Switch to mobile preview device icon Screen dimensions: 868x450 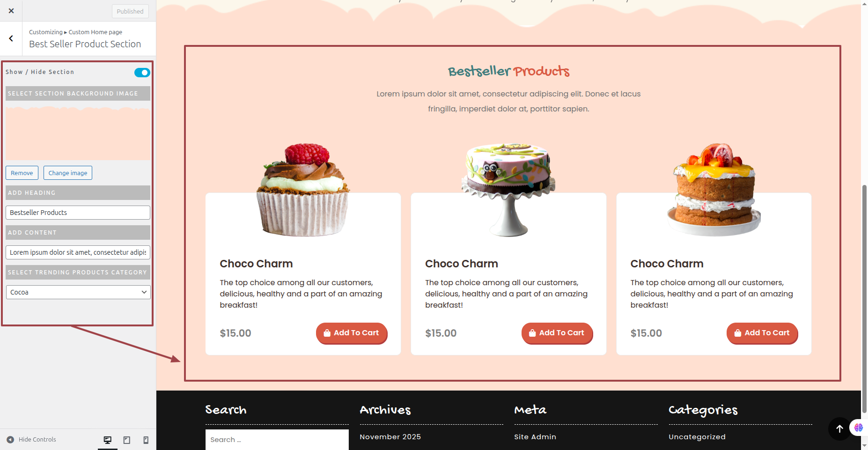tap(146, 440)
